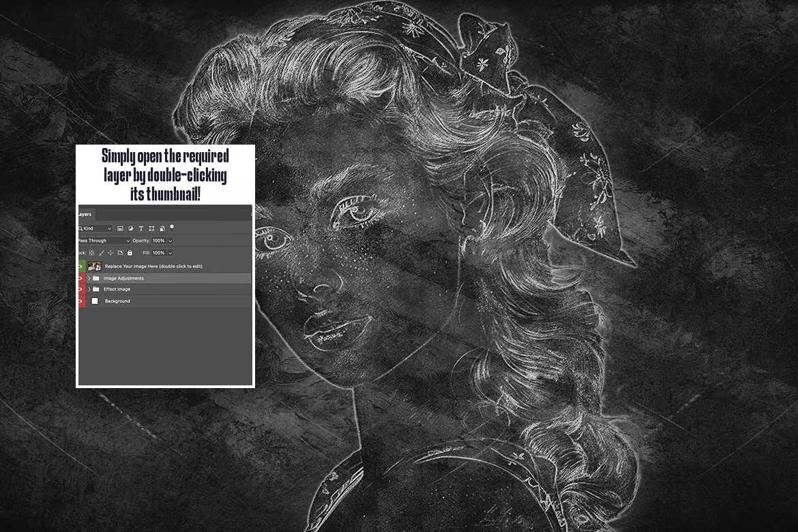Adjust the Opacity value
798x532 pixels.
158,241
